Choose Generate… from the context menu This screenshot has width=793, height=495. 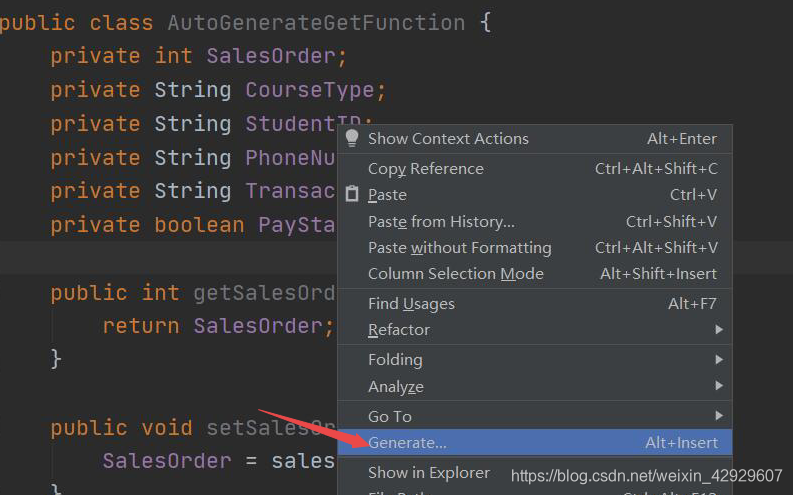point(535,442)
